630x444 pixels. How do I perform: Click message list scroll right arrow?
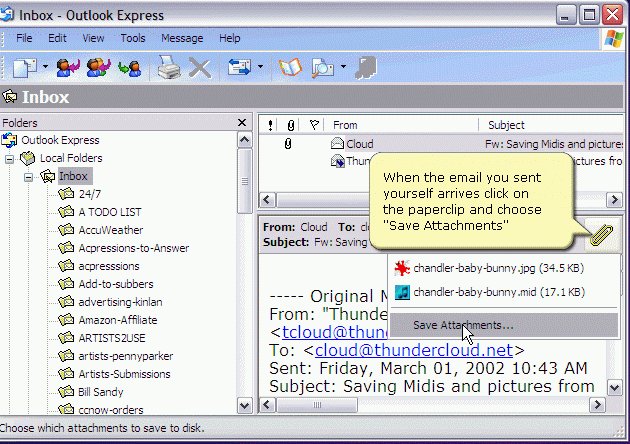click(614, 199)
